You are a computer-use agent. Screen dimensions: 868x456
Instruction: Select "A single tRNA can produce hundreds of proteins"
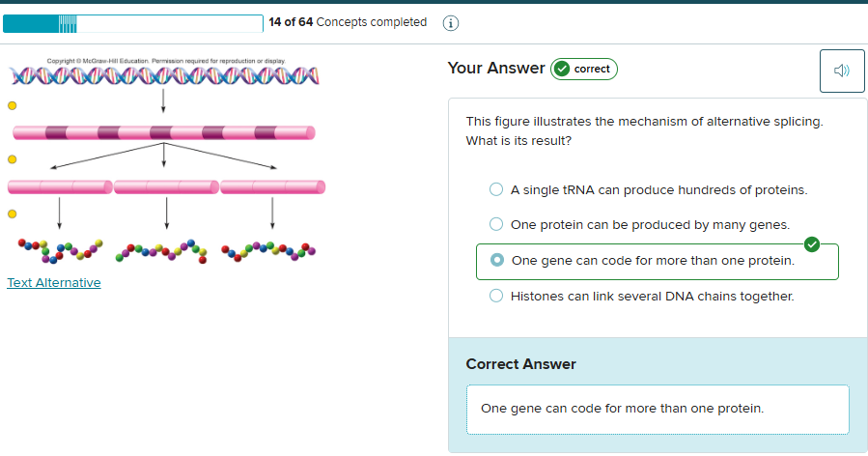[x=496, y=189]
